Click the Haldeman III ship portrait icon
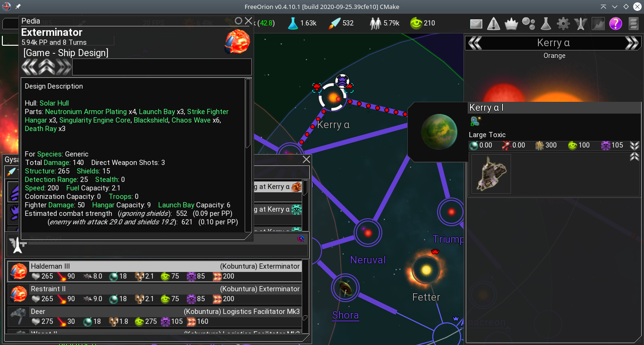This screenshot has height=345, width=644. (18, 271)
